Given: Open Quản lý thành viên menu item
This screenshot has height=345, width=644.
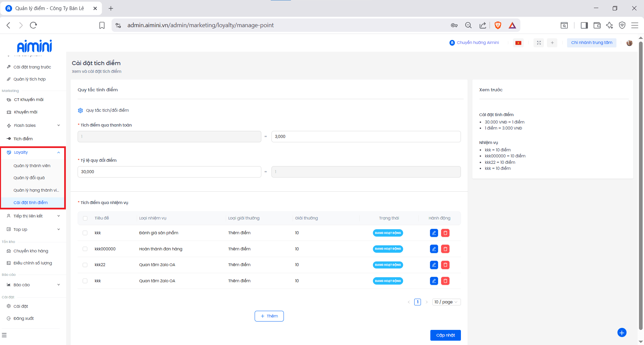Looking at the screenshot, I should [x=32, y=166].
